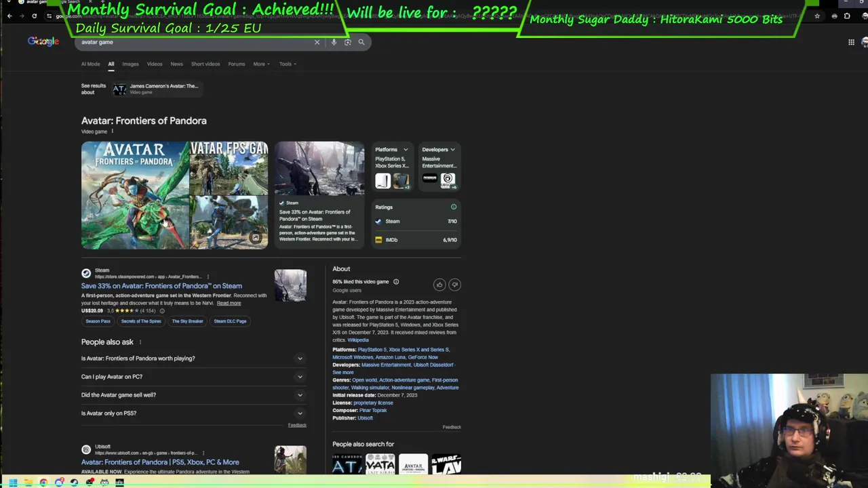868x488 pixels.
Task: Open the ratings info icon
Action: coord(454,207)
